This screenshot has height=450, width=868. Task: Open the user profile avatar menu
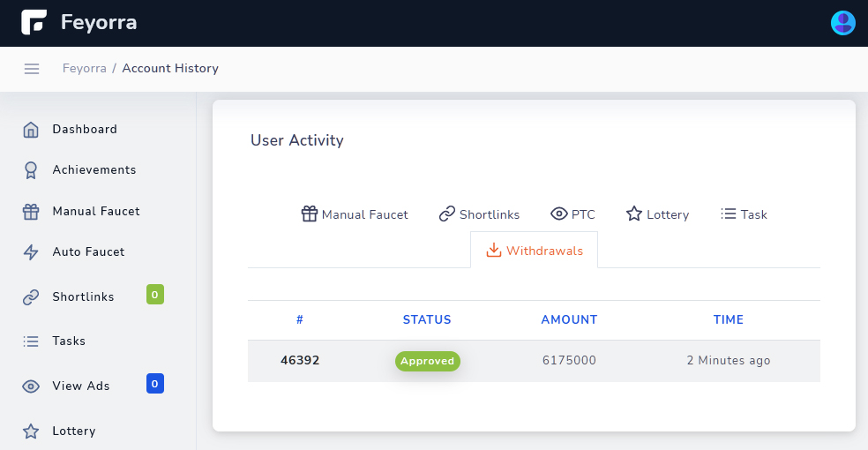[x=843, y=23]
